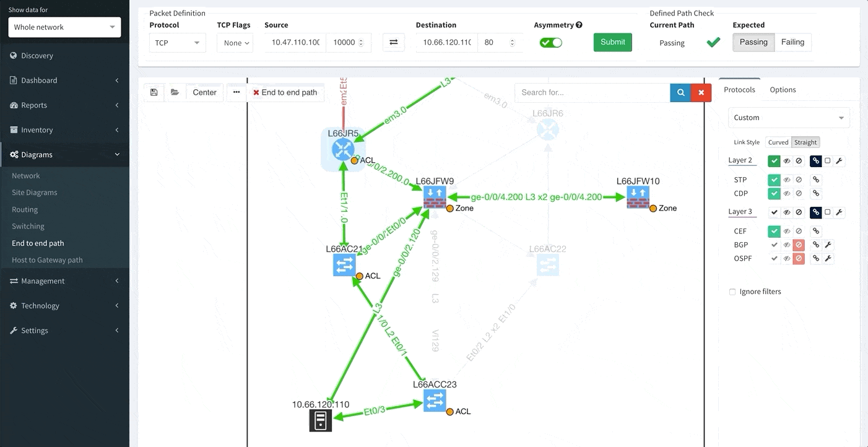Toggle CDP visible checkmark
This screenshot has width=868, height=447.
[774, 194]
